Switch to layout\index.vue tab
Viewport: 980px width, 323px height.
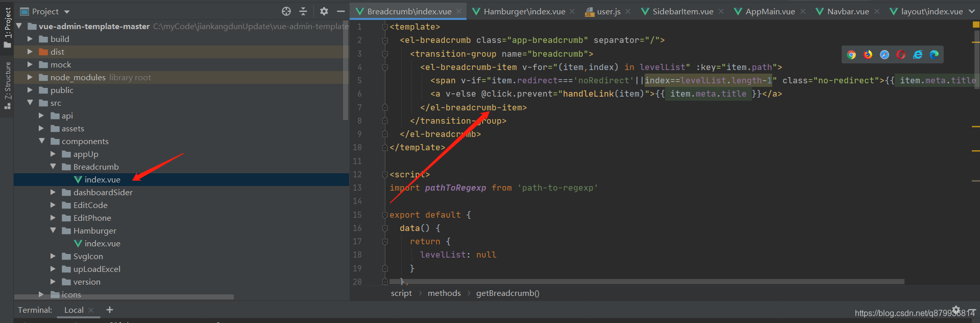926,11
